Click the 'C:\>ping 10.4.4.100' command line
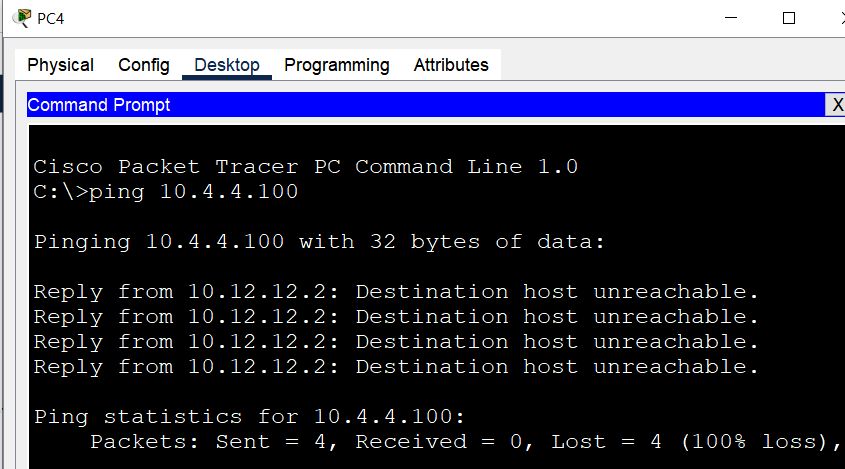 pyautogui.click(x=165, y=192)
